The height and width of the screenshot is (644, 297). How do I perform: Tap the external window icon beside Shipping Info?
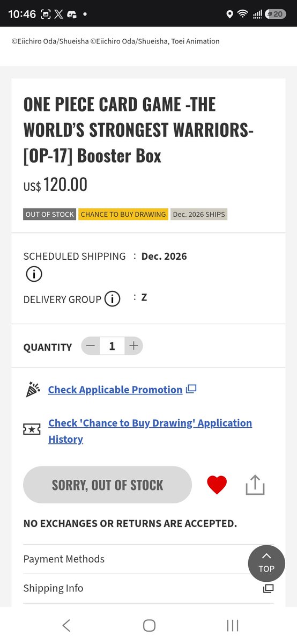pos(268,589)
